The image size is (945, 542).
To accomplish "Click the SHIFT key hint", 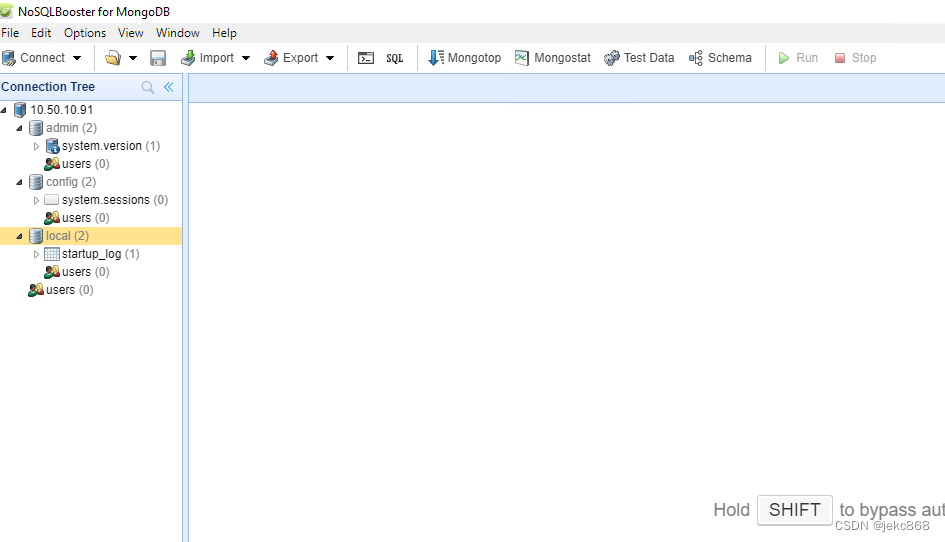I will pos(794,510).
